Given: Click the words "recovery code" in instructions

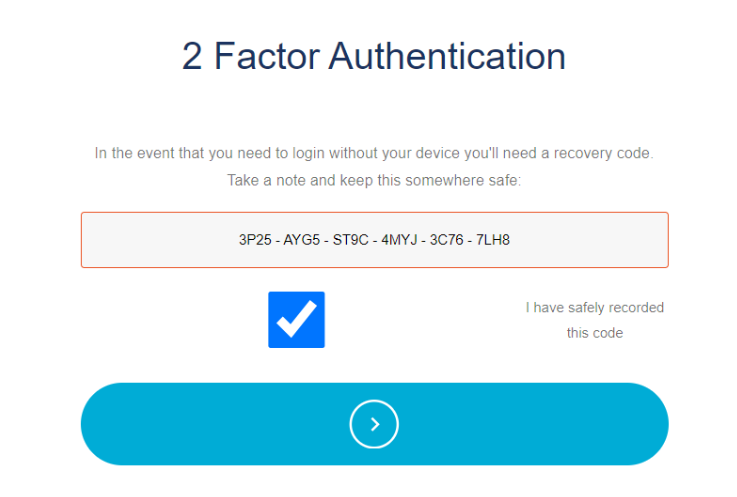Looking at the screenshot, I should pyautogui.click(x=607, y=154).
